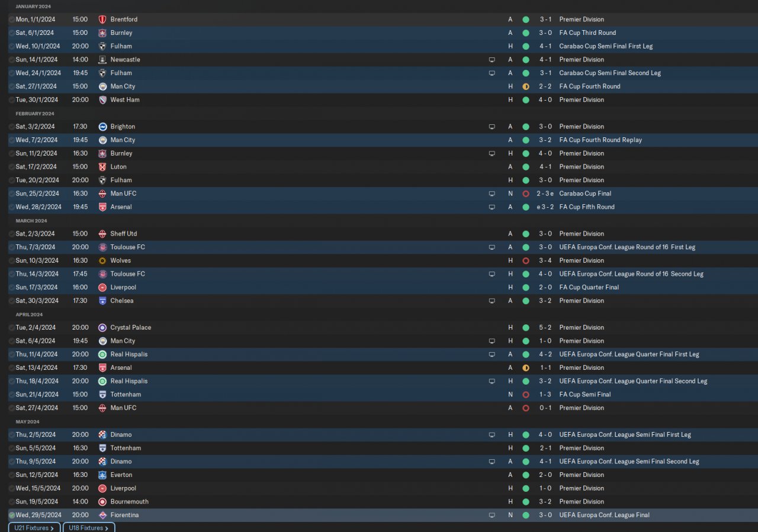Screen dimensions: 758x532
Task: Click the Brentford club badge
Action: click(102, 20)
